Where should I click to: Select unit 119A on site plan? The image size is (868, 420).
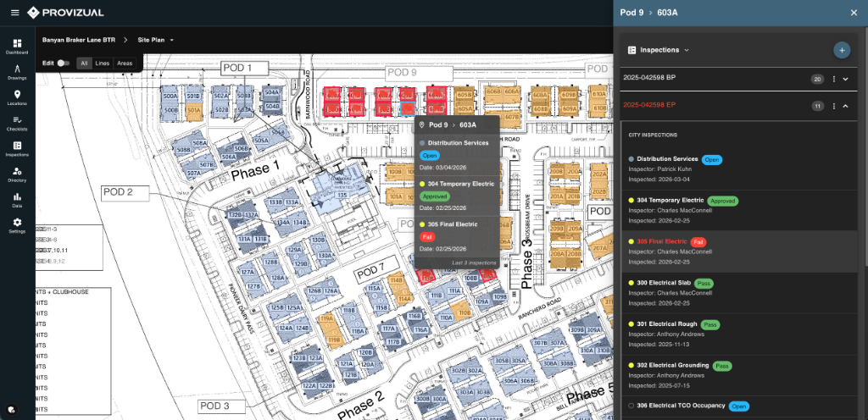[326, 319]
